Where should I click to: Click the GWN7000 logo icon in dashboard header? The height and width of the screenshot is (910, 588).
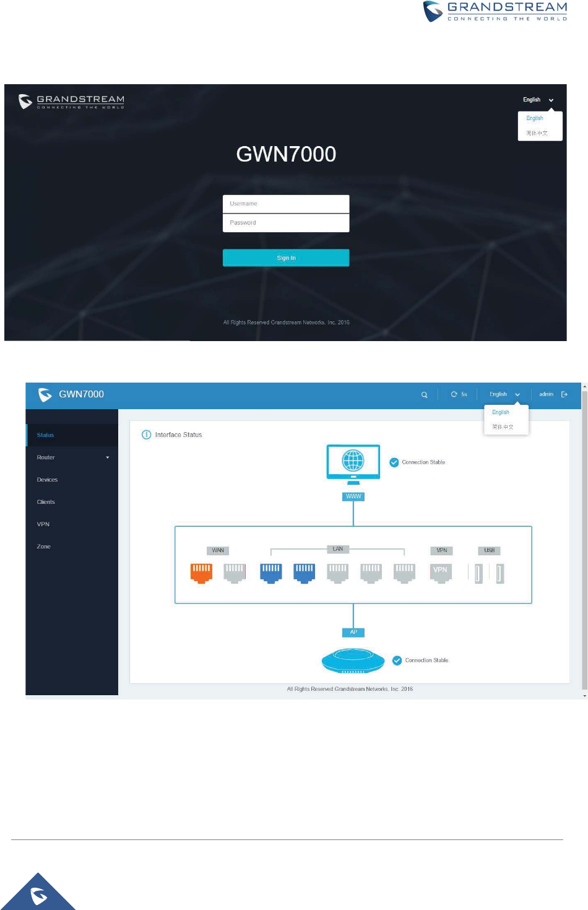45,394
